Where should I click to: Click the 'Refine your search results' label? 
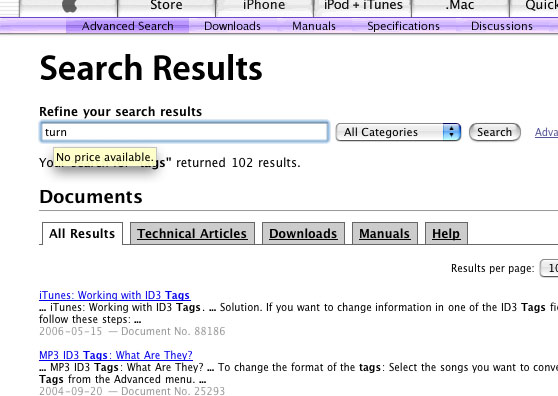(121, 111)
